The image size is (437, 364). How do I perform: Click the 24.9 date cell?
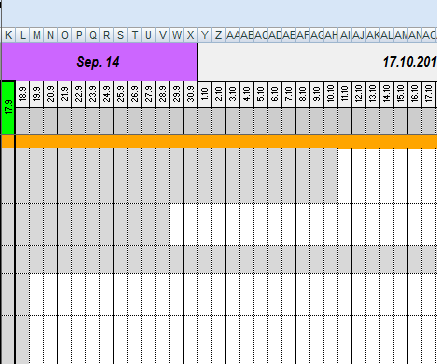(x=107, y=94)
